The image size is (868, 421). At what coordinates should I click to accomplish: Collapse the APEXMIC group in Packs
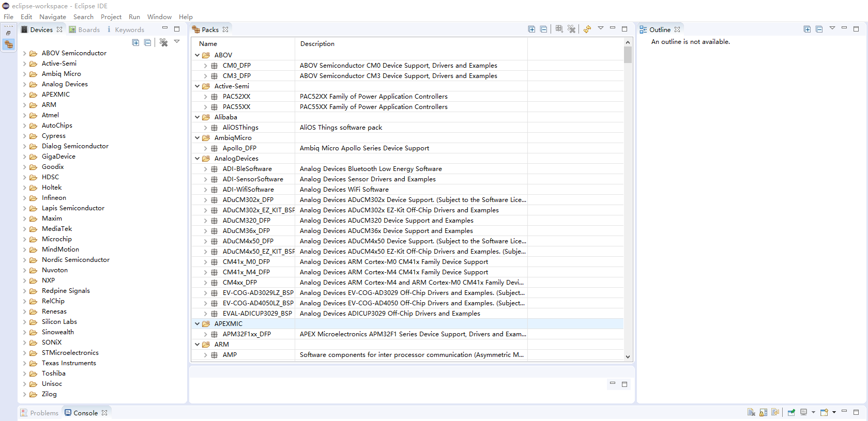click(x=197, y=323)
